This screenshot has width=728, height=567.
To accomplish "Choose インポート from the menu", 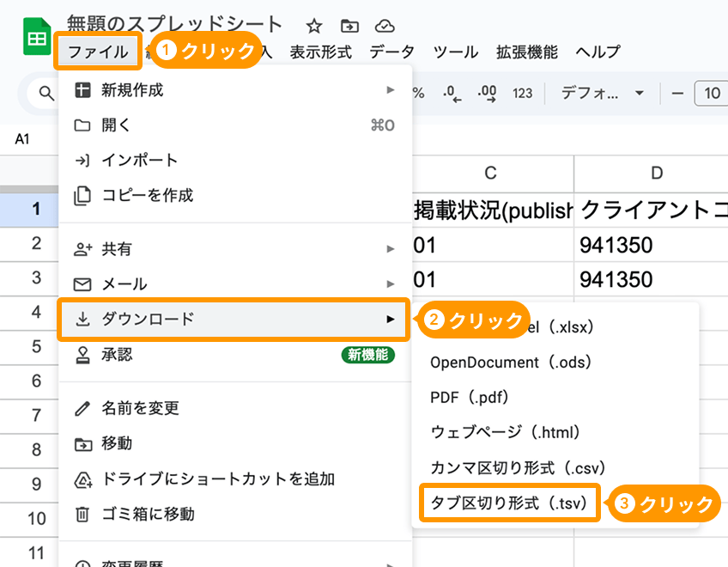I will click(235, 161).
